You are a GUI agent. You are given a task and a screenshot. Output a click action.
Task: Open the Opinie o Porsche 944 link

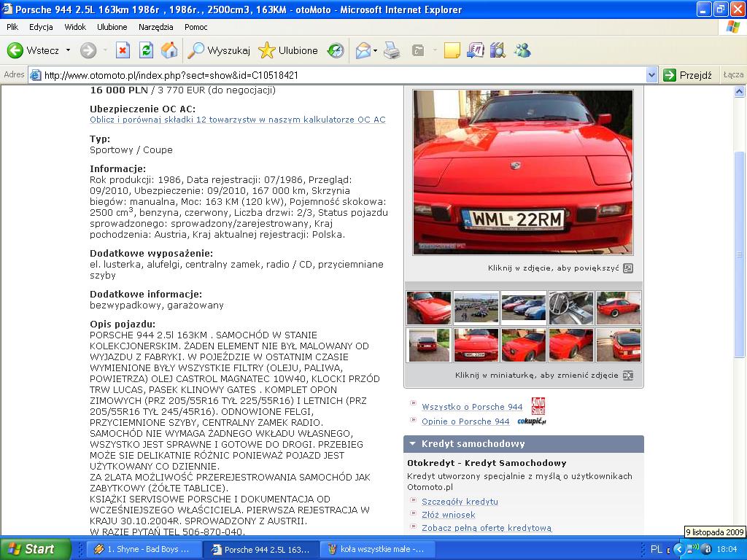point(465,421)
